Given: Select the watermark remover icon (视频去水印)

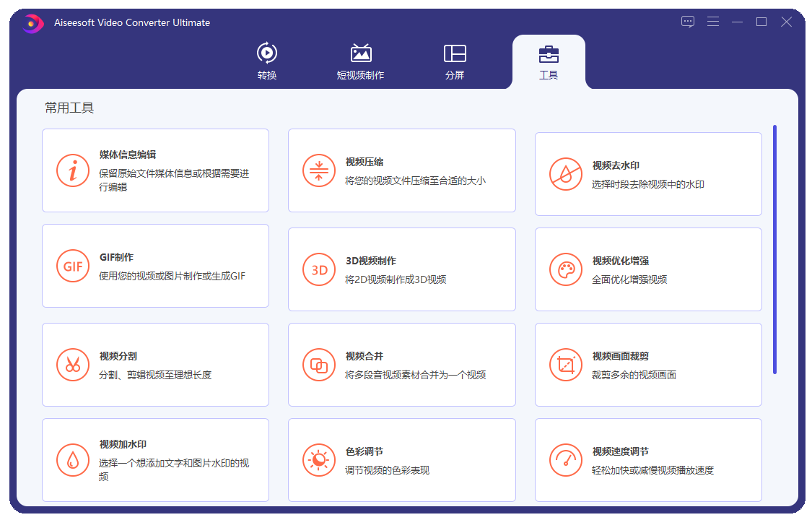Looking at the screenshot, I should coord(565,174).
